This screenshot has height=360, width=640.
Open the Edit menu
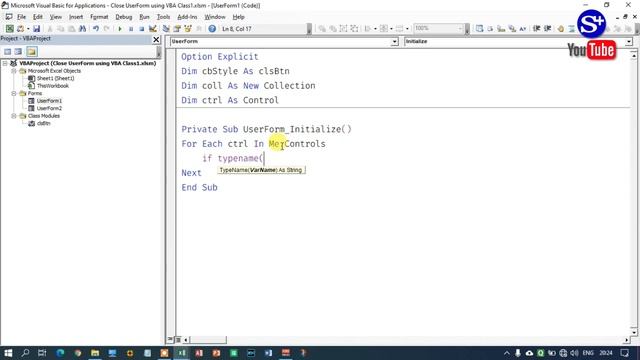(38, 17)
